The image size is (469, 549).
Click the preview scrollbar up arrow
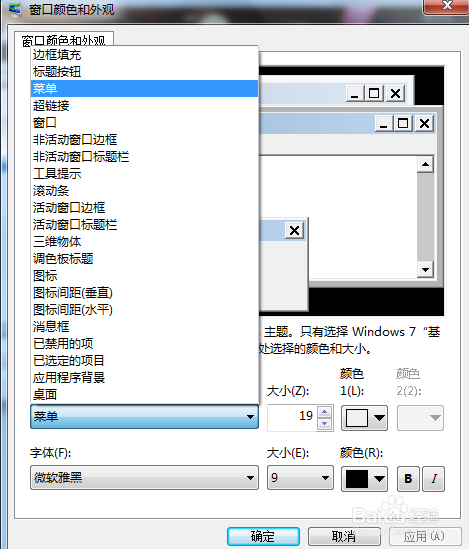pyautogui.click(x=426, y=164)
